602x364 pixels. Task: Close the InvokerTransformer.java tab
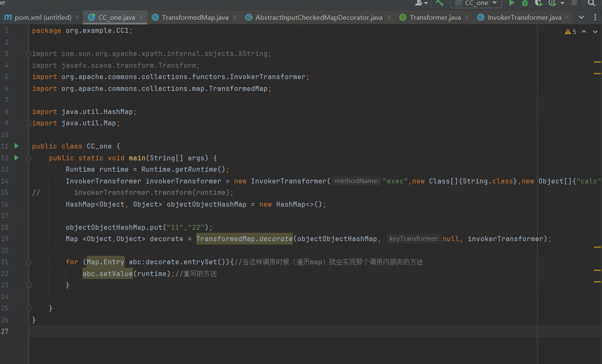pyautogui.click(x=567, y=17)
